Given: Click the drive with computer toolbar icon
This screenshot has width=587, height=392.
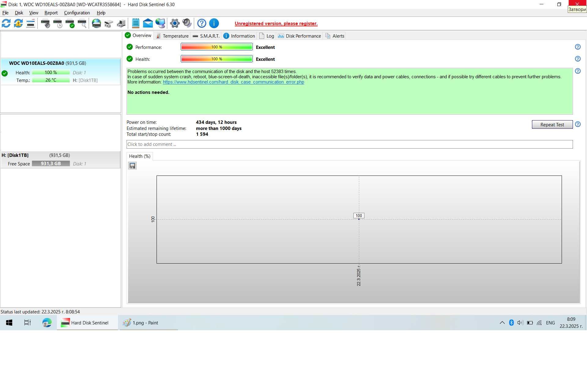Looking at the screenshot, I should point(121,23).
